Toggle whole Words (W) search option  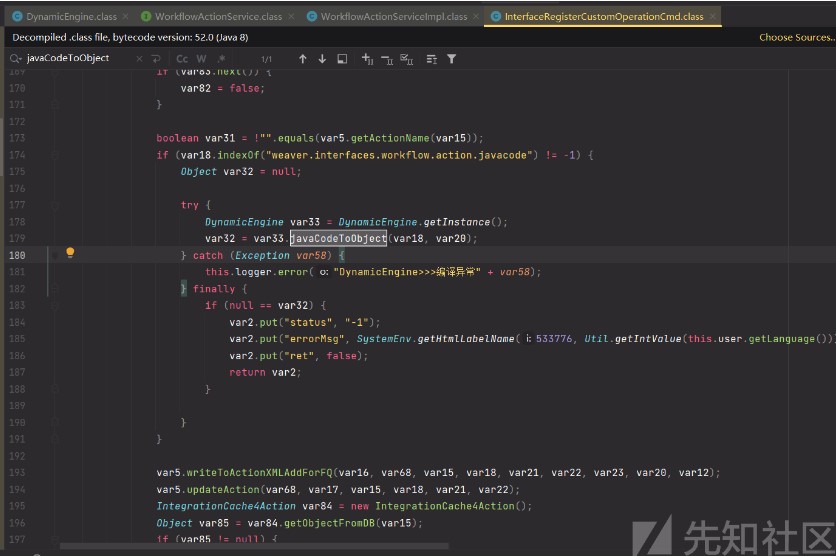(x=201, y=59)
